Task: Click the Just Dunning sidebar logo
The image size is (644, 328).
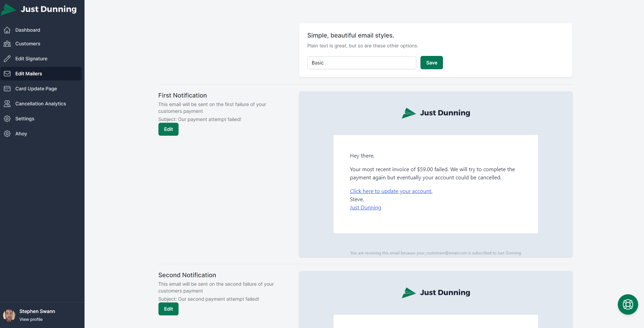Action: click(x=39, y=9)
